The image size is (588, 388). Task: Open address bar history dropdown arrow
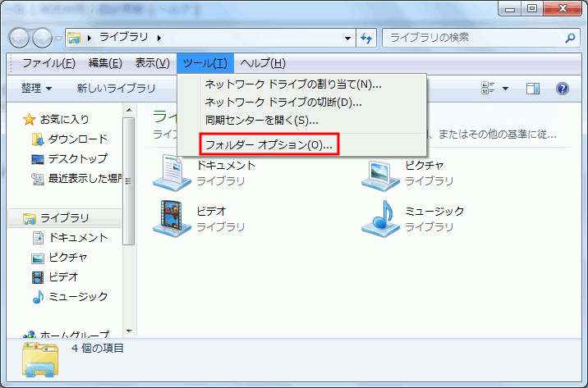348,38
